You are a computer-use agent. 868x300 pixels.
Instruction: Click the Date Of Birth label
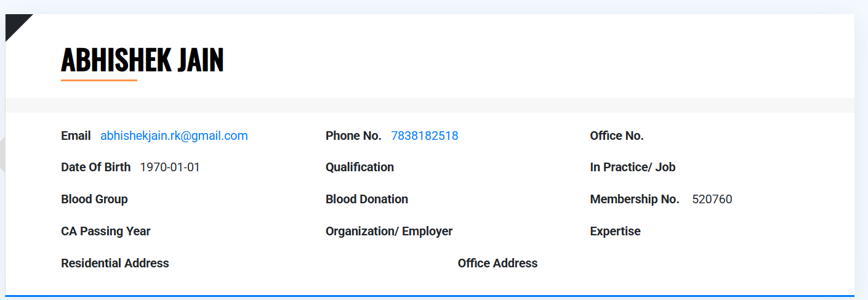[95, 167]
